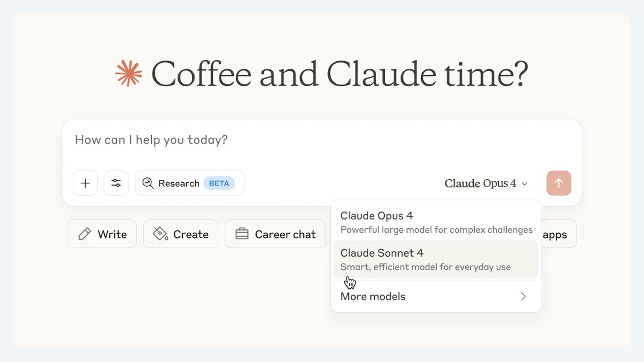Image resolution: width=644 pixels, height=362 pixels.
Task: Click the partially hidden apps button
Action: (x=559, y=234)
